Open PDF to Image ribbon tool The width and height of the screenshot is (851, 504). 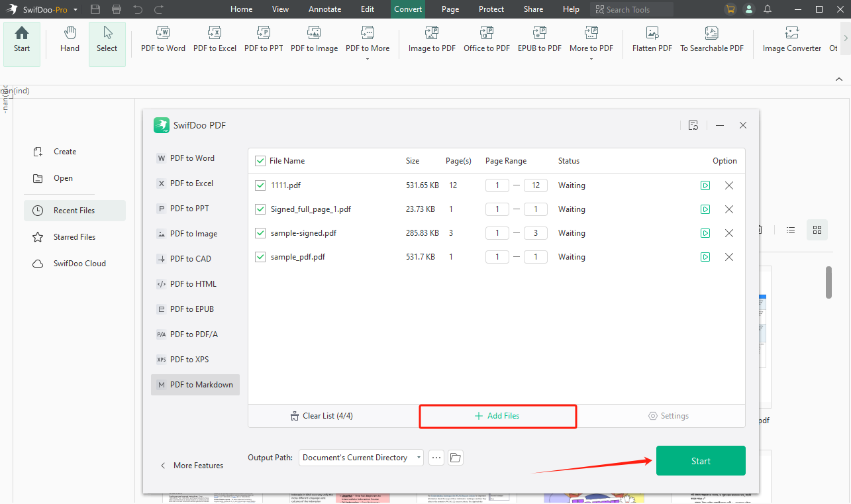pyautogui.click(x=314, y=39)
